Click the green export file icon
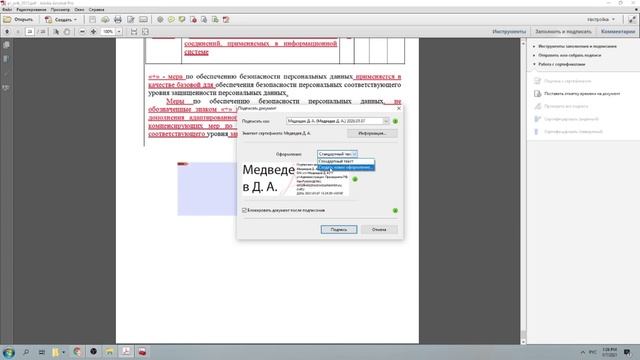 (215, 20)
